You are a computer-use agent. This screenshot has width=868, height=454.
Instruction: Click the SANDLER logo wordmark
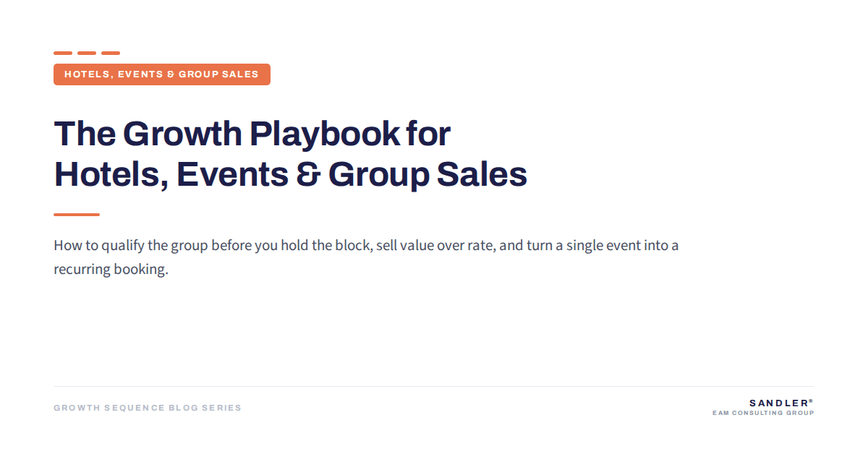pos(778,403)
